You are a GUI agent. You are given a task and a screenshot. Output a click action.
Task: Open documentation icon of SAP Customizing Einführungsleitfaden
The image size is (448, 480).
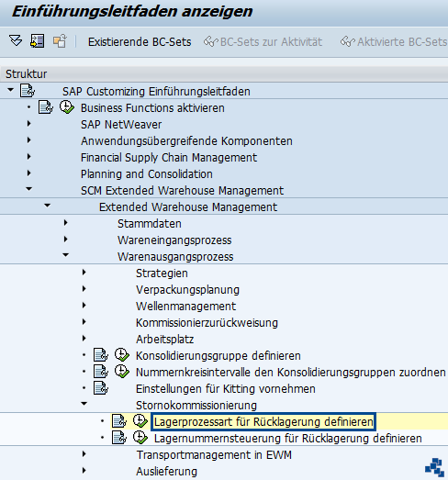(x=28, y=91)
